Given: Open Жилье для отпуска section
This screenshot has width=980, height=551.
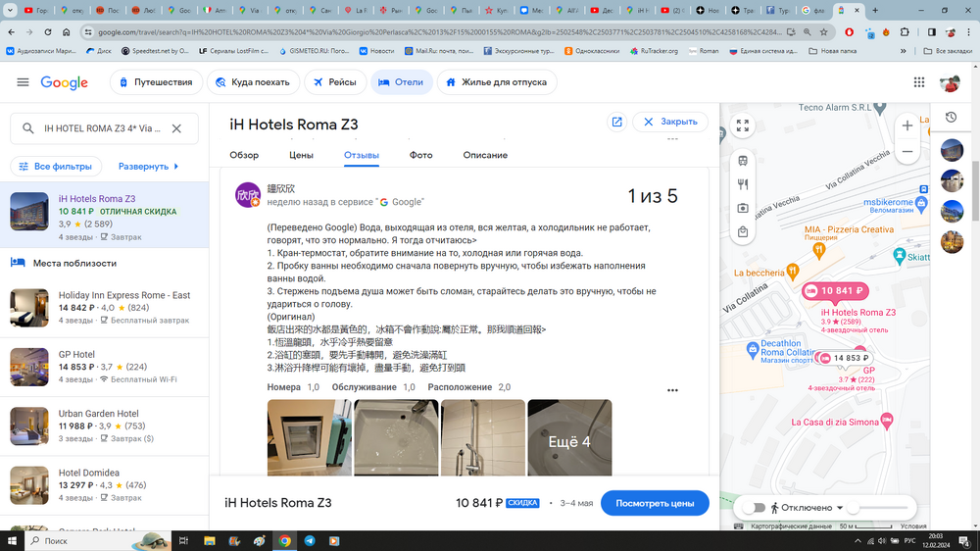Looking at the screenshot, I should click(497, 82).
